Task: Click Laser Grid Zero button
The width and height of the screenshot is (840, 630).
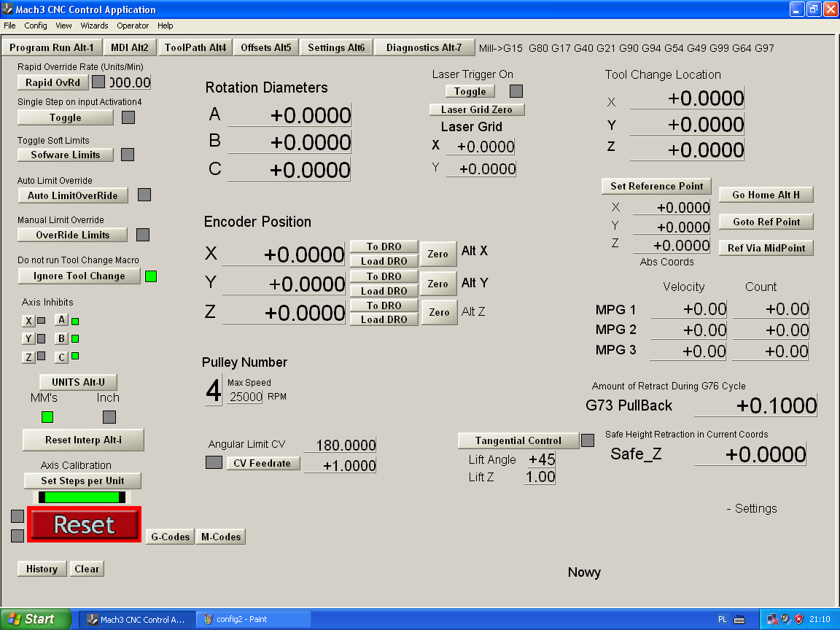Action: pyautogui.click(x=477, y=109)
